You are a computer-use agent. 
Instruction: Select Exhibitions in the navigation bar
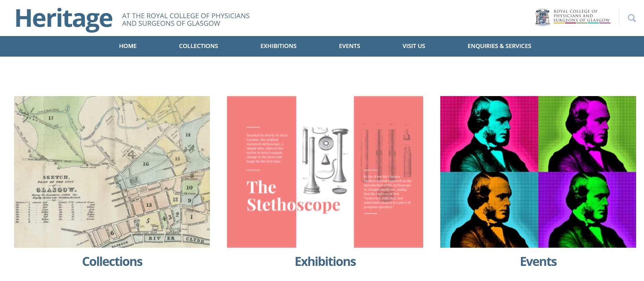278,46
